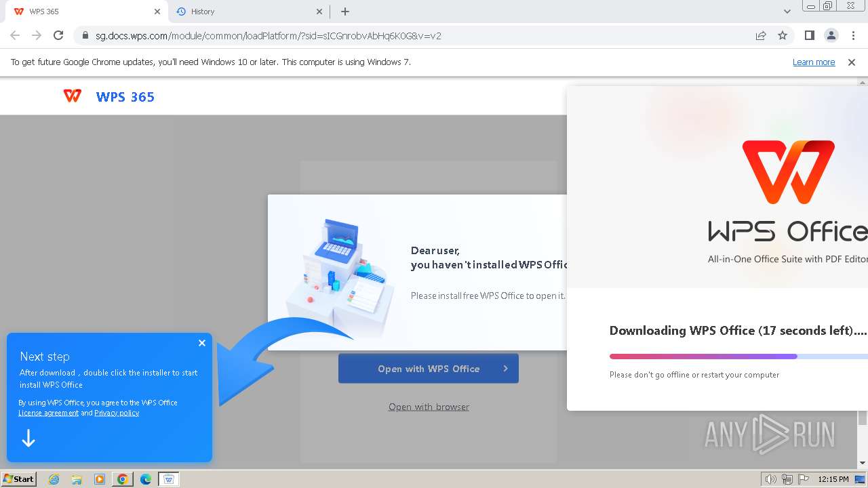868x488 pixels.
Task: Dismiss the Chrome update info bar
Action: coord(852,62)
